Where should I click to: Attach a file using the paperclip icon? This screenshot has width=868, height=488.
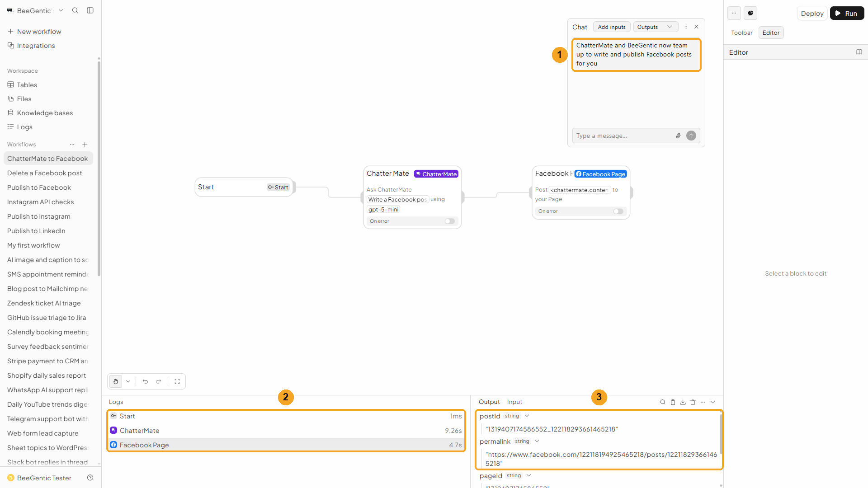coord(678,136)
